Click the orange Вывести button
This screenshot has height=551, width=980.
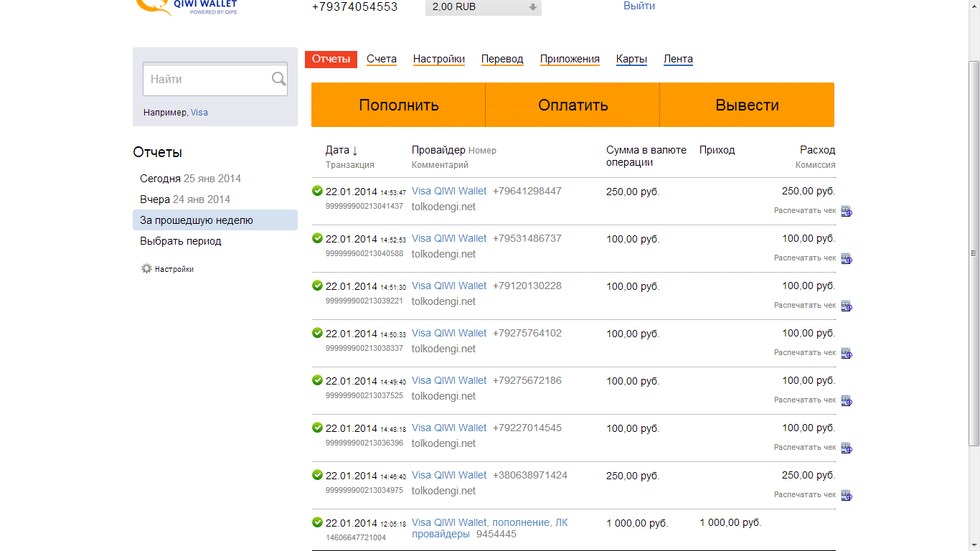[x=747, y=105]
